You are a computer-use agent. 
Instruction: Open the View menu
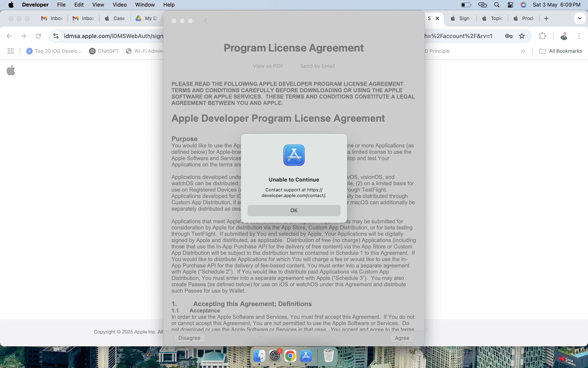point(98,5)
